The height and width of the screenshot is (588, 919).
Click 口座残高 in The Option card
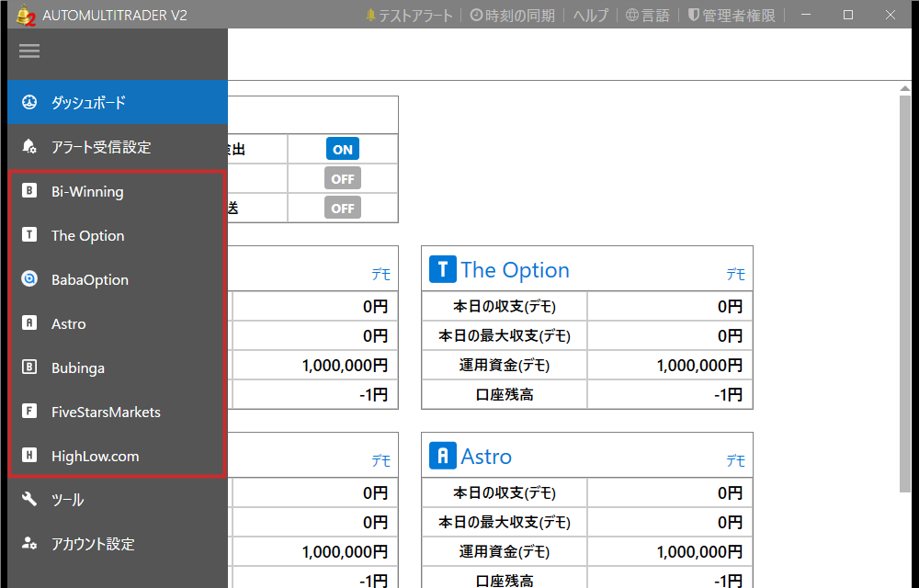(504, 394)
